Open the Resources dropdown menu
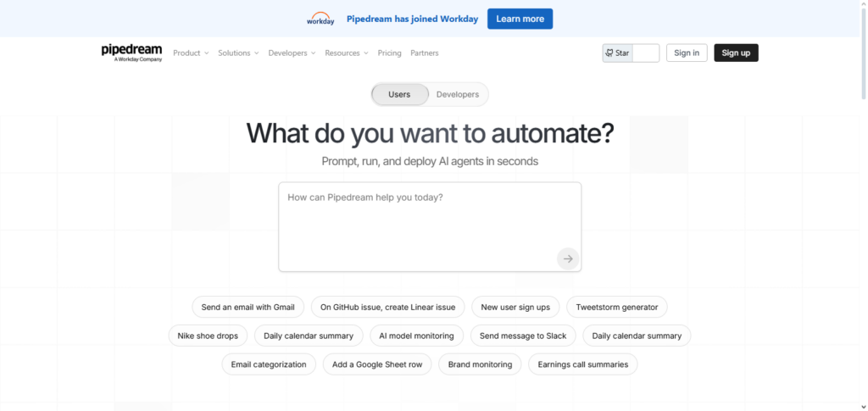This screenshot has width=868, height=411. (x=347, y=53)
